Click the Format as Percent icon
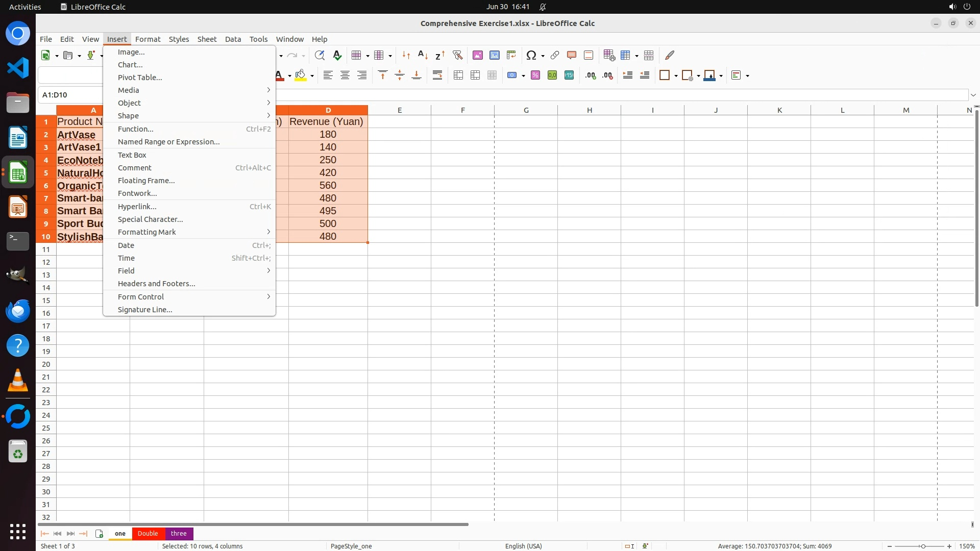 pos(535,75)
